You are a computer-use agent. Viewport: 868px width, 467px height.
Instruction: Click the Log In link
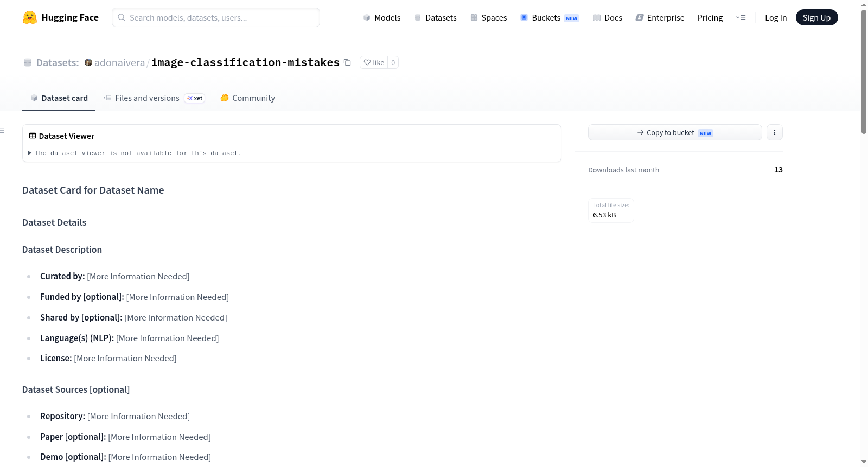coord(776,17)
